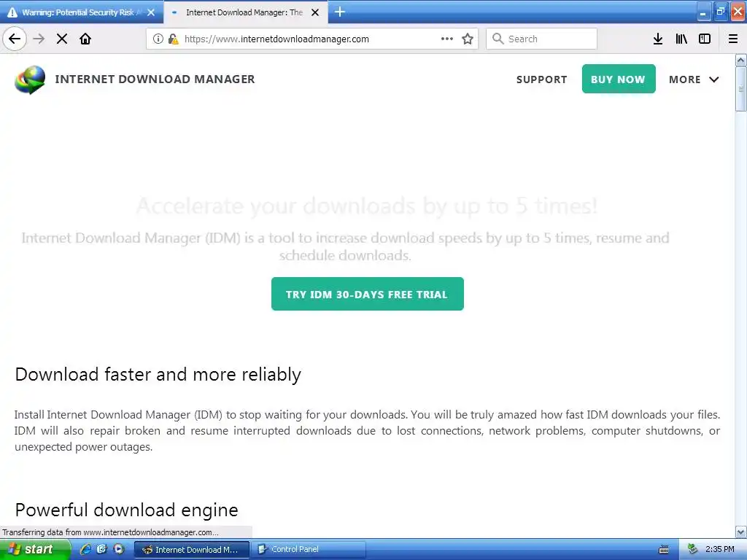The width and height of the screenshot is (747, 560).
Task: Close the Warning: Potential Security Risk tab
Action: [151, 12]
